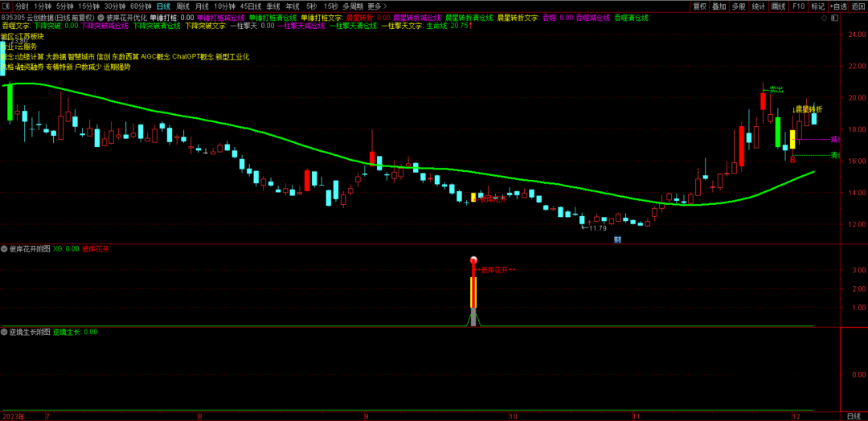Toggle 叠加 overlay mode

click(719, 6)
